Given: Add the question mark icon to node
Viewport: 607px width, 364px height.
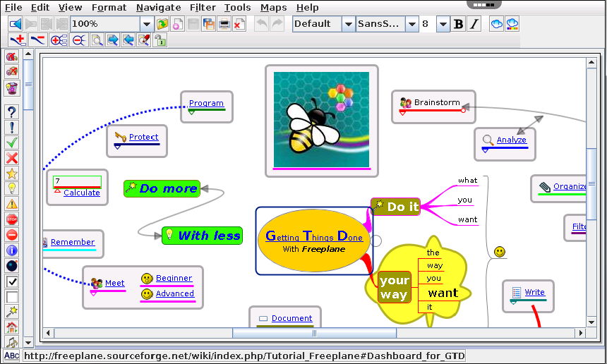Looking at the screenshot, I should (x=12, y=111).
